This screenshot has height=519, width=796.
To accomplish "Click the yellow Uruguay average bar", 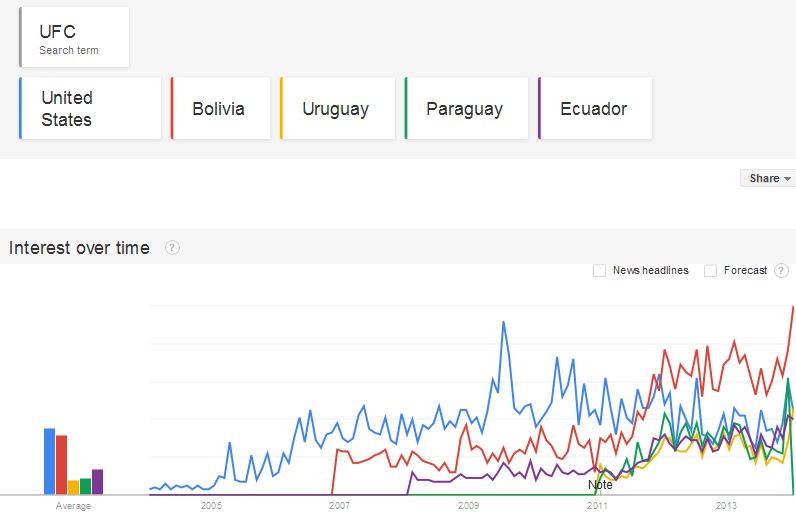I will tap(73, 487).
